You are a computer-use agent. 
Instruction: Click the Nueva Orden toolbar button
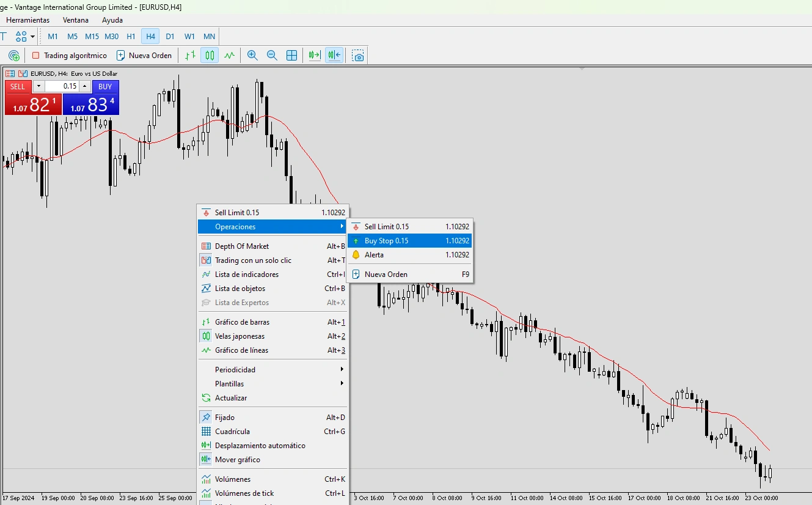[144, 56]
